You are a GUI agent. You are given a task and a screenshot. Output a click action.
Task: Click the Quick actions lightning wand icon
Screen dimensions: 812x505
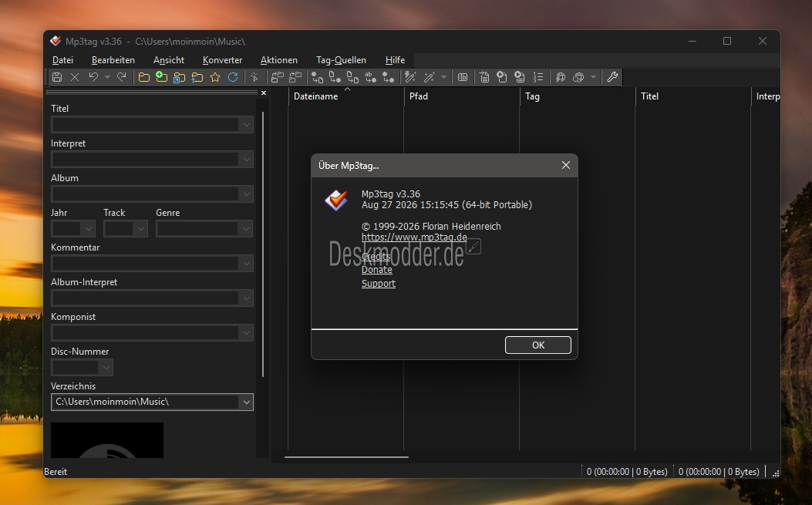(x=410, y=77)
